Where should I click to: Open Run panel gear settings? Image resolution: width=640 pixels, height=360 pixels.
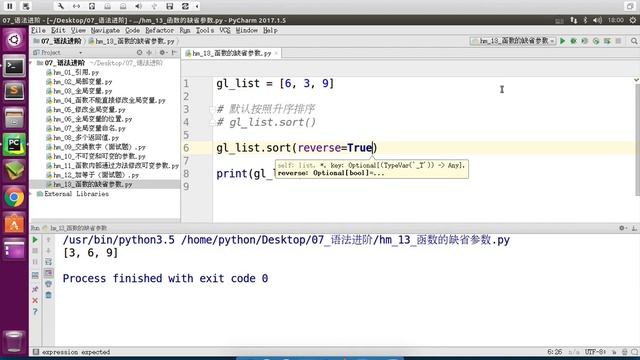[x=622, y=228]
